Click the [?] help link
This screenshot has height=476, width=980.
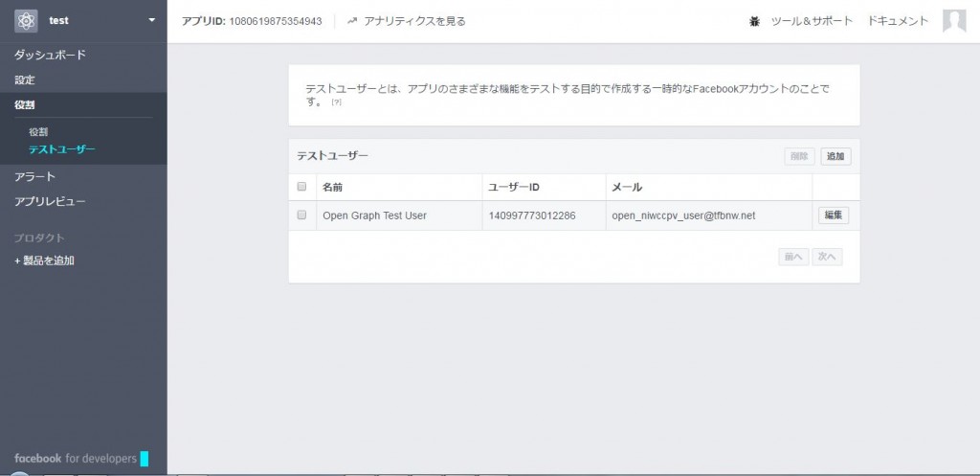(336, 102)
